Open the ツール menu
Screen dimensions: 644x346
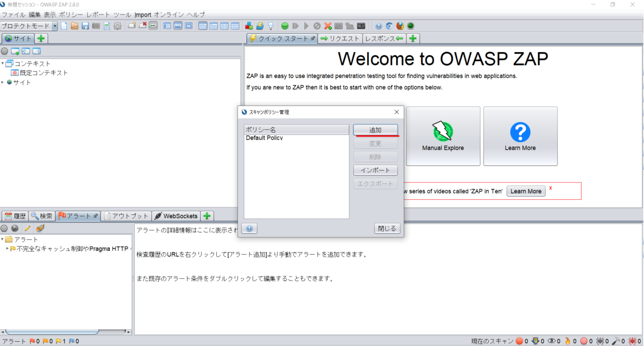tap(122, 15)
